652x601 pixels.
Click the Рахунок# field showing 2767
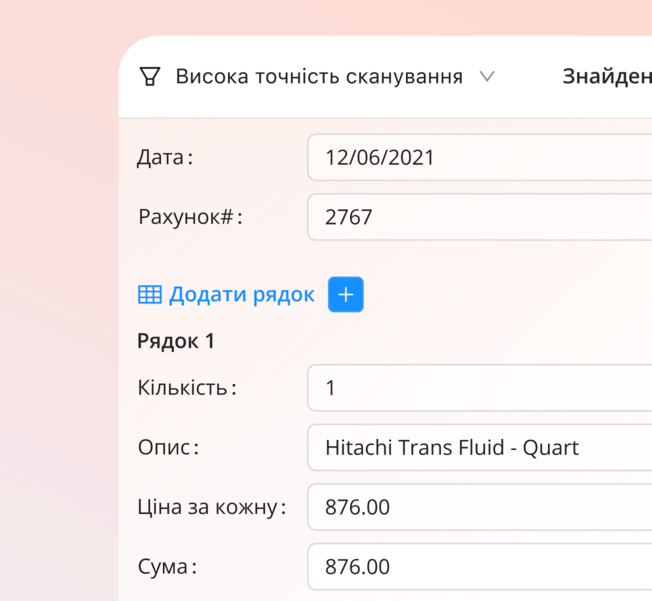tap(480, 217)
